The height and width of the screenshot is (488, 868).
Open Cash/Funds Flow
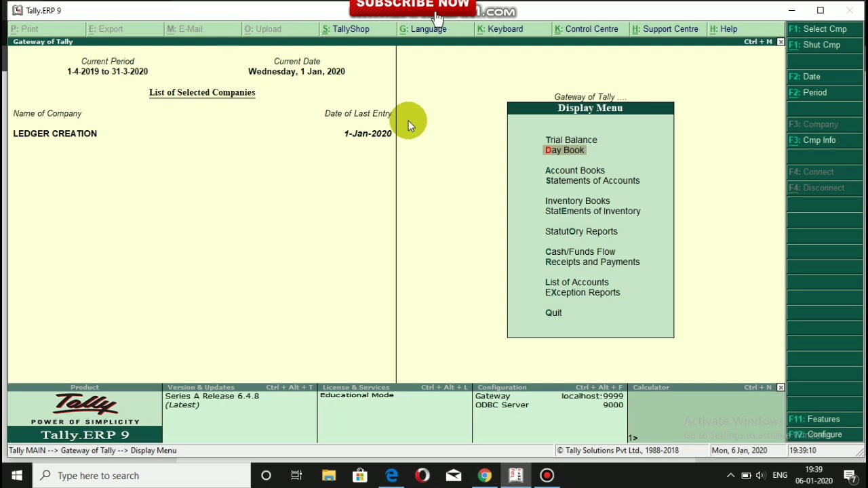(x=580, y=251)
